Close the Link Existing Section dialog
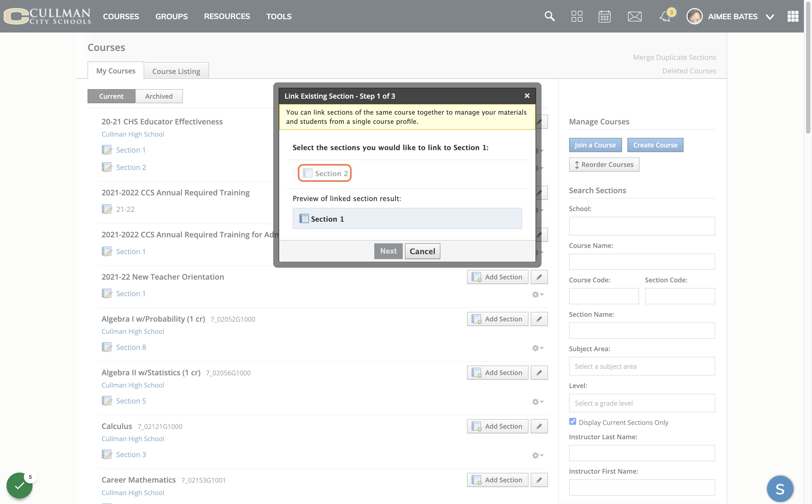The height and width of the screenshot is (504, 812). [527, 96]
